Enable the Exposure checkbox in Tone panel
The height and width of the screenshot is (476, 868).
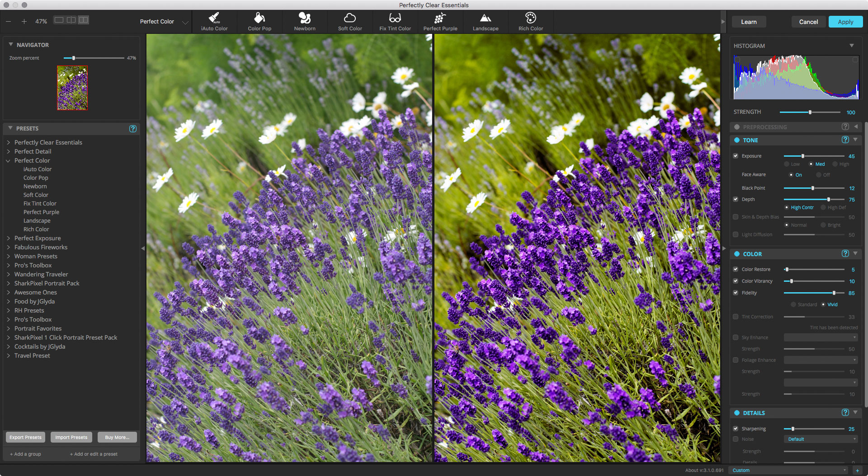click(x=736, y=156)
